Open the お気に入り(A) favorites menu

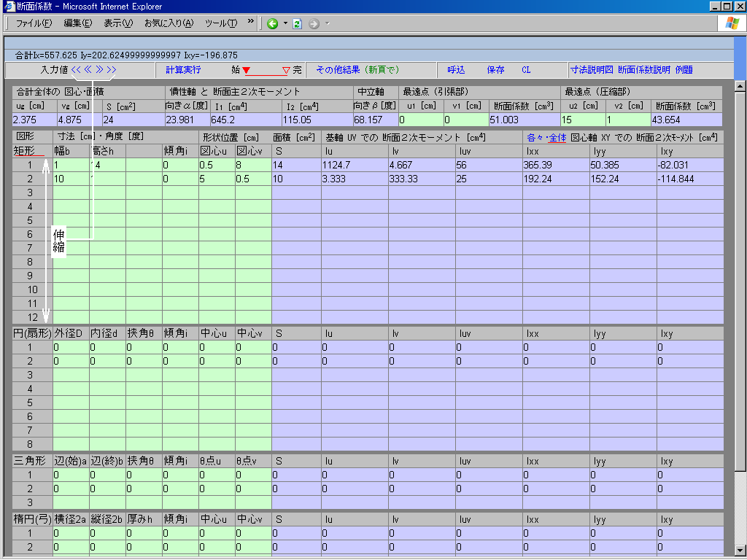click(x=169, y=23)
